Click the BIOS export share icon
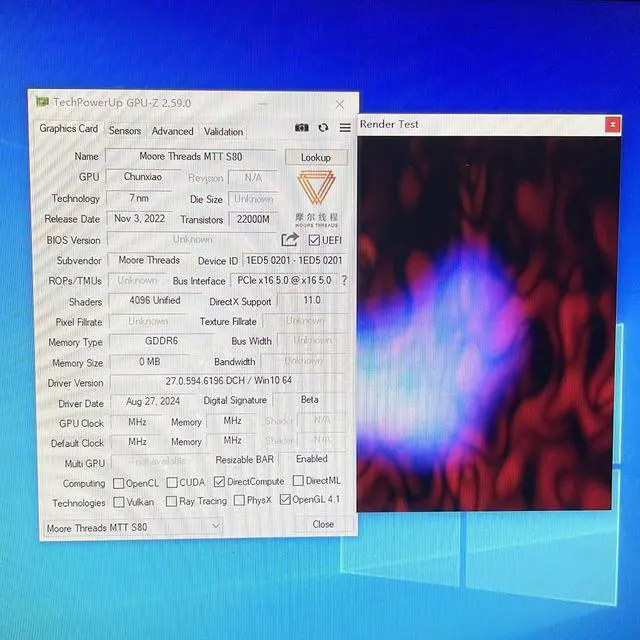The height and width of the screenshot is (640, 640). (x=290, y=239)
